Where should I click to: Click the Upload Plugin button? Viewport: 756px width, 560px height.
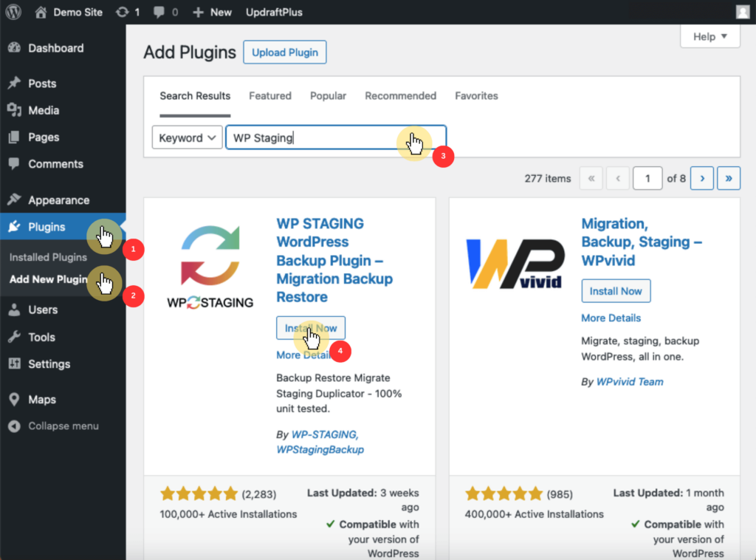[285, 52]
